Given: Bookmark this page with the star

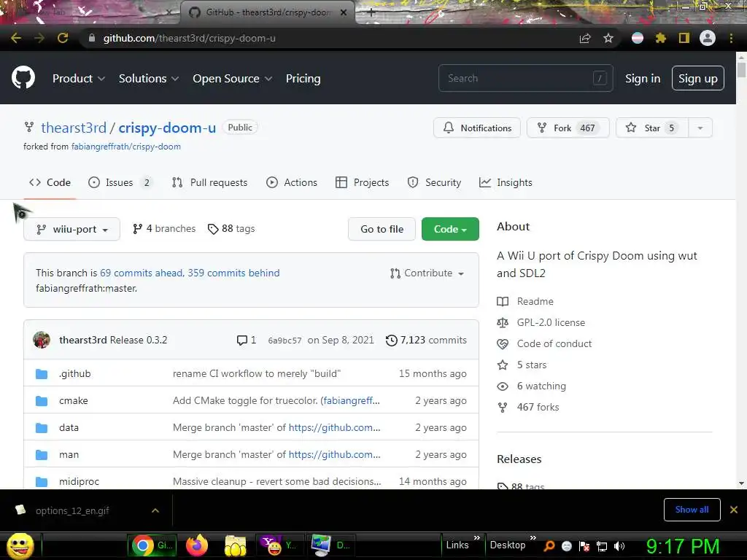Looking at the screenshot, I should (608, 38).
